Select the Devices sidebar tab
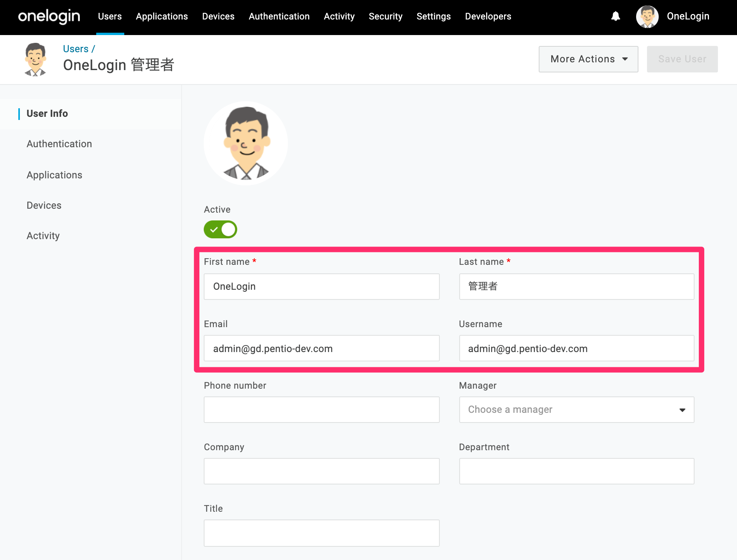The height and width of the screenshot is (560, 737). click(44, 206)
